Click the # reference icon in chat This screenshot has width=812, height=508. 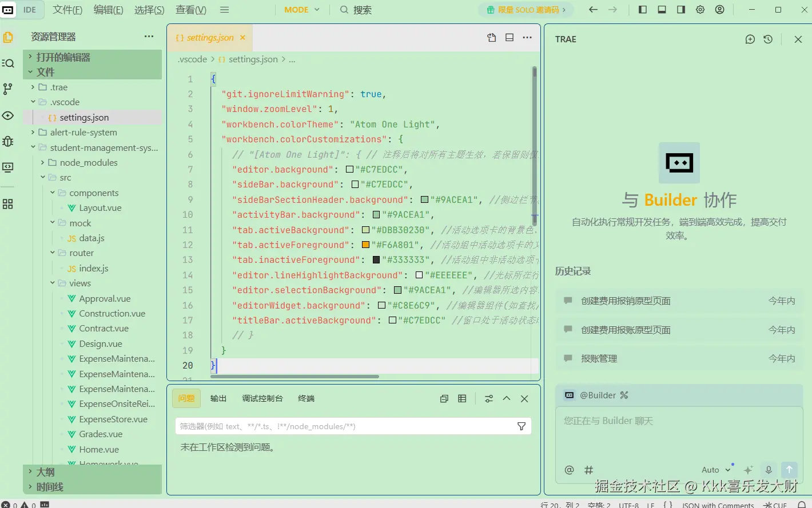point(588,470)
